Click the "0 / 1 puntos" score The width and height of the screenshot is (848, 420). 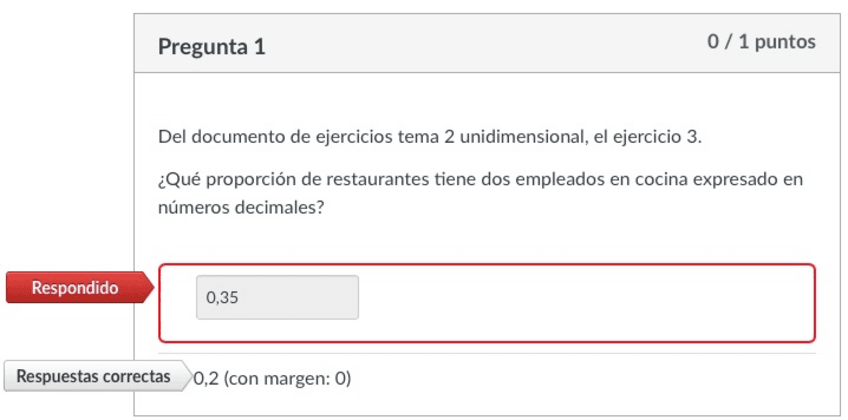coord(761,42)
